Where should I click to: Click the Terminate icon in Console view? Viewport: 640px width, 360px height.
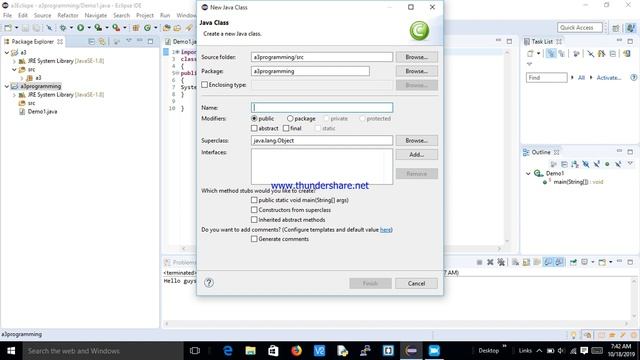click(x=480, y=262)
